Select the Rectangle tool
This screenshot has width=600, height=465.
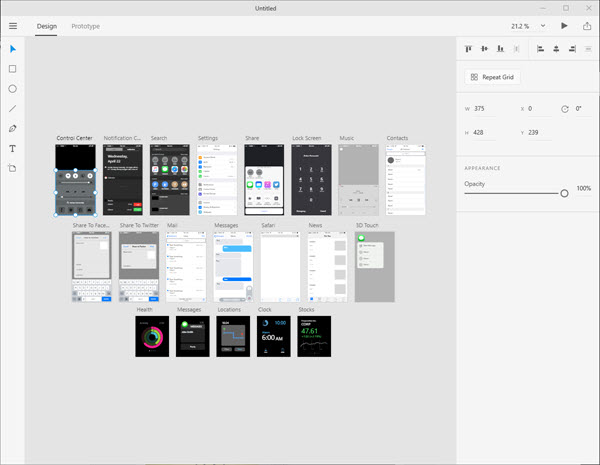point(13,69)
